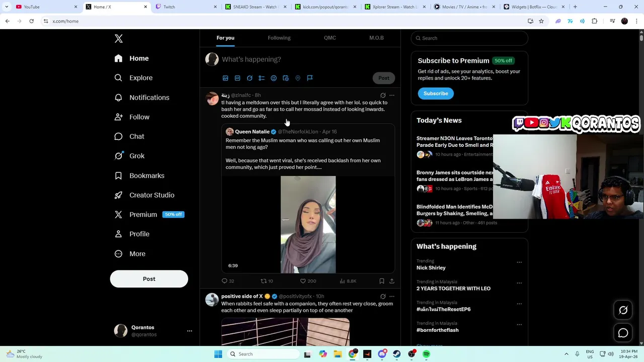Open Creator Studio from the sidebar
This screenshot has height=362, width=644.
pos(144,195)
